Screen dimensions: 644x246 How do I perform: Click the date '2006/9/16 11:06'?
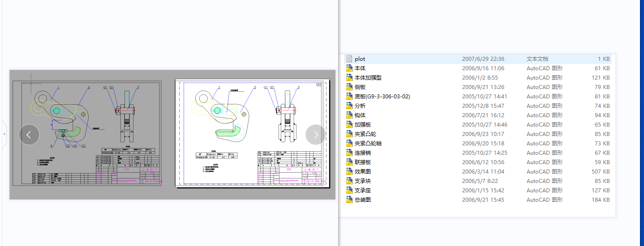point(483,68)
